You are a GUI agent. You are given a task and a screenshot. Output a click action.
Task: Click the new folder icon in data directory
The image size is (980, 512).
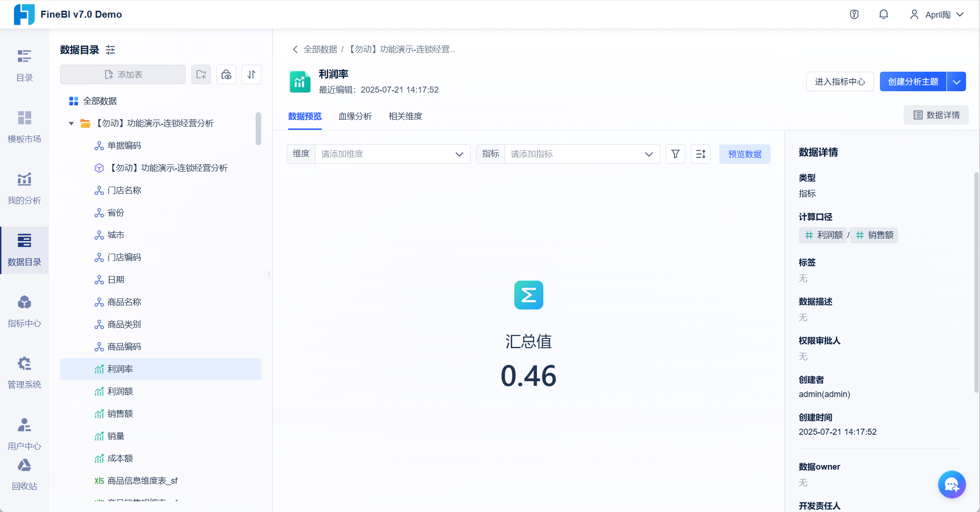pyautogui.click(x=201, y=74)
